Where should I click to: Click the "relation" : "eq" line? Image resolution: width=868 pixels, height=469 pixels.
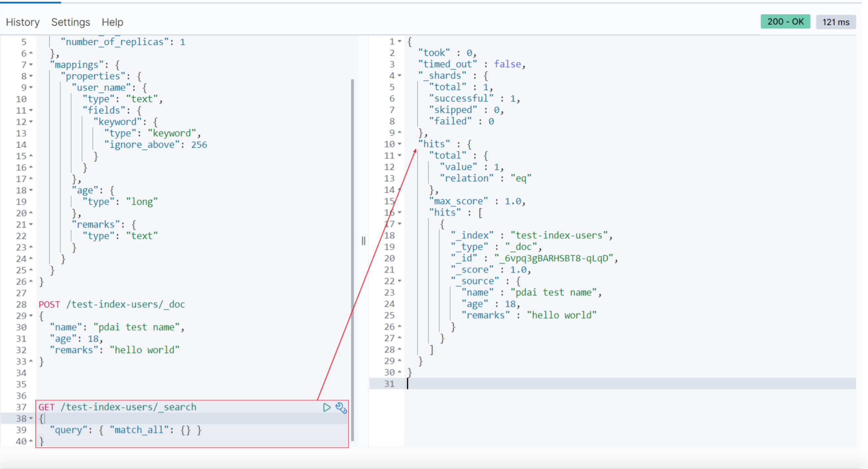pos(485,178)
